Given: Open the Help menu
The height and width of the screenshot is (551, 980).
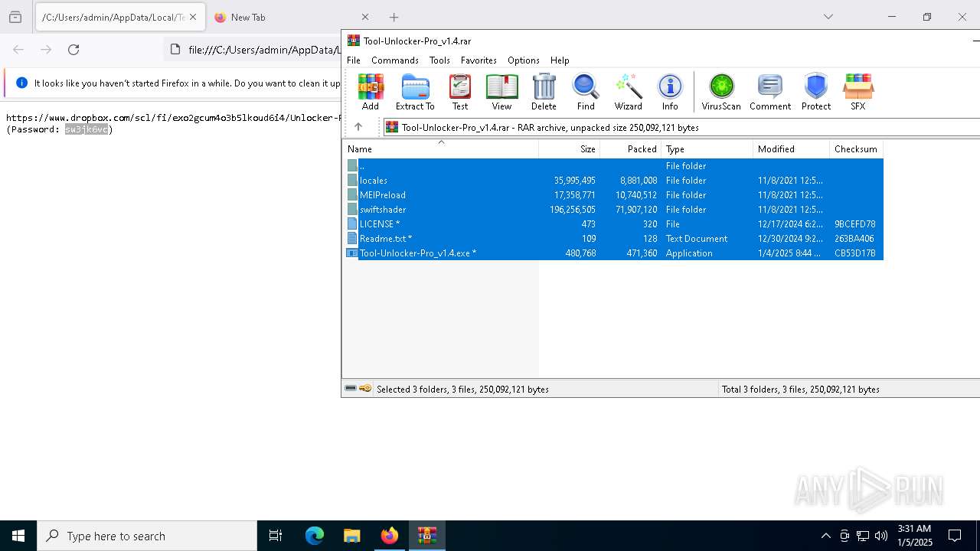Looking at the screenshot, I should [x=560, y=60].
